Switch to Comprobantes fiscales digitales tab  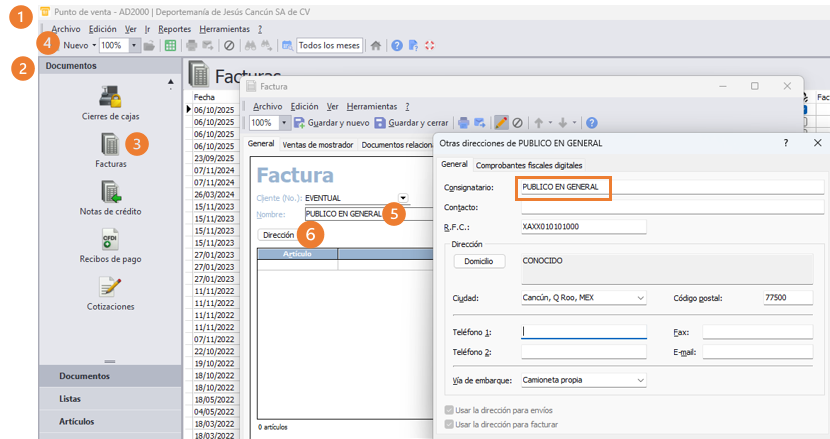[x=528, y=165]
